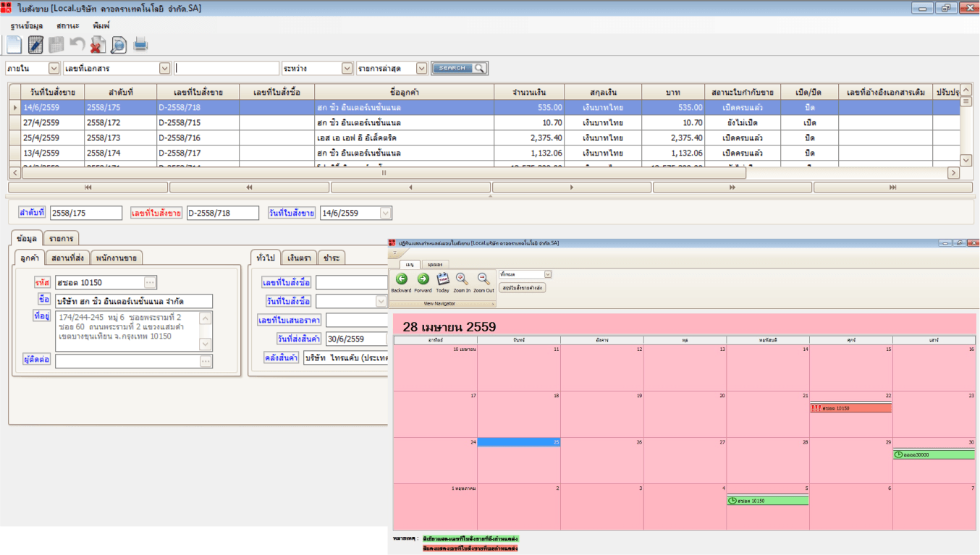Open the วันที่ใบสั่งขาย date dropdown 14/6/2559
This screenshot has width=980, height=555.
click(x=386, y=213)
